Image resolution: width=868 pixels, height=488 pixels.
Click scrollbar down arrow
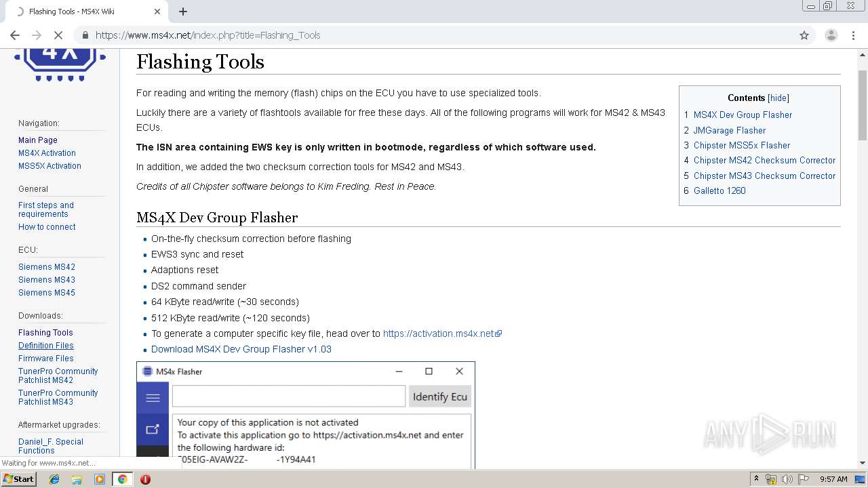862,464
